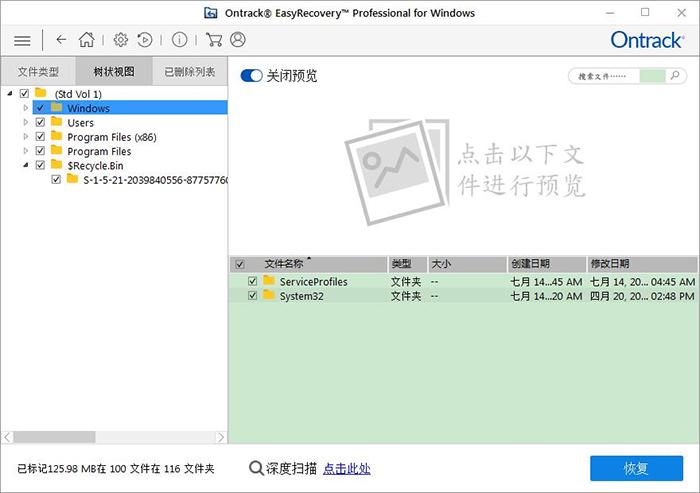The image size is (700, 493).
Task: Uncheck the S-1-5-21 folder checkbox
Action: tap(56, 180)
